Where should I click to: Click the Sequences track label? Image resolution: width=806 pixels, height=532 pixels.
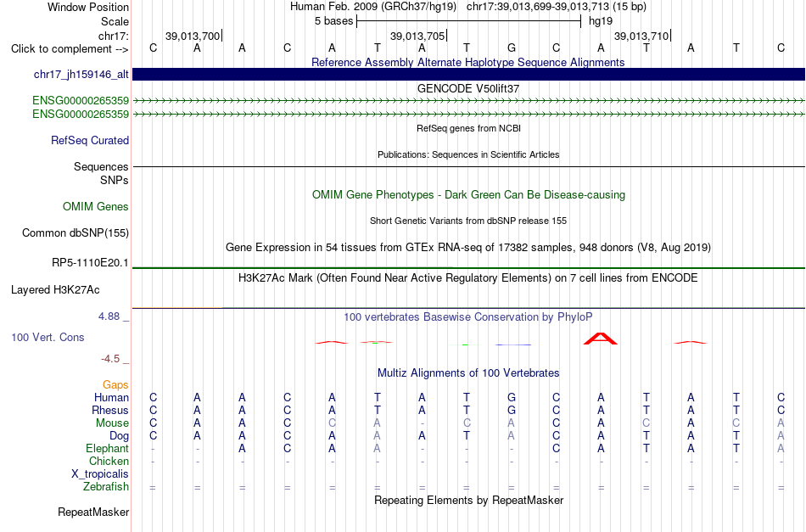click(101, 166)
